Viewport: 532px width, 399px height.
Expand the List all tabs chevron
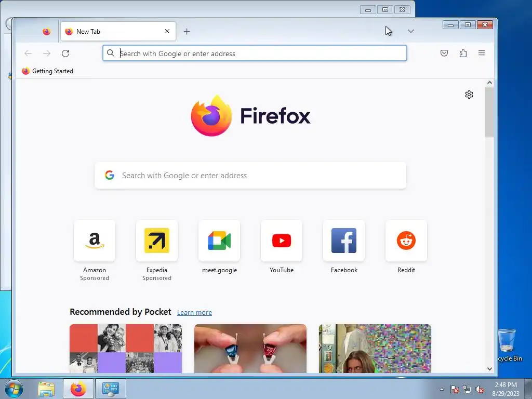tap(411, 31)
